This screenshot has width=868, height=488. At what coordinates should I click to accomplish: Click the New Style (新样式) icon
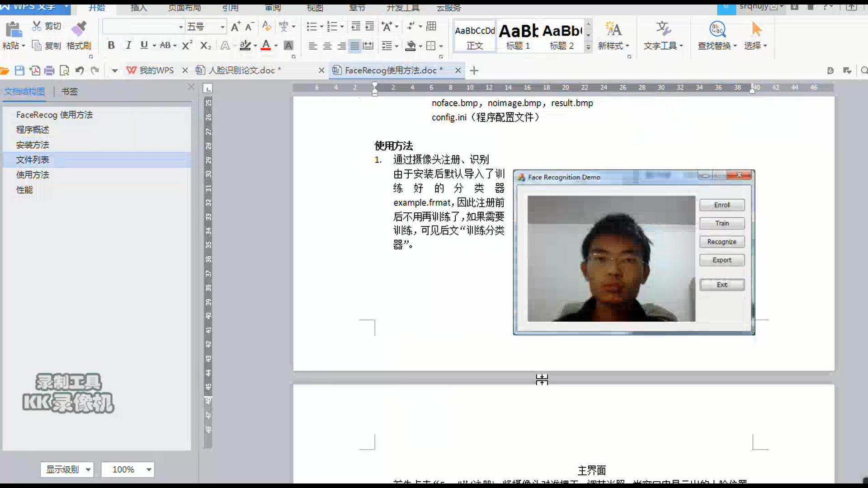coord(613,29)
